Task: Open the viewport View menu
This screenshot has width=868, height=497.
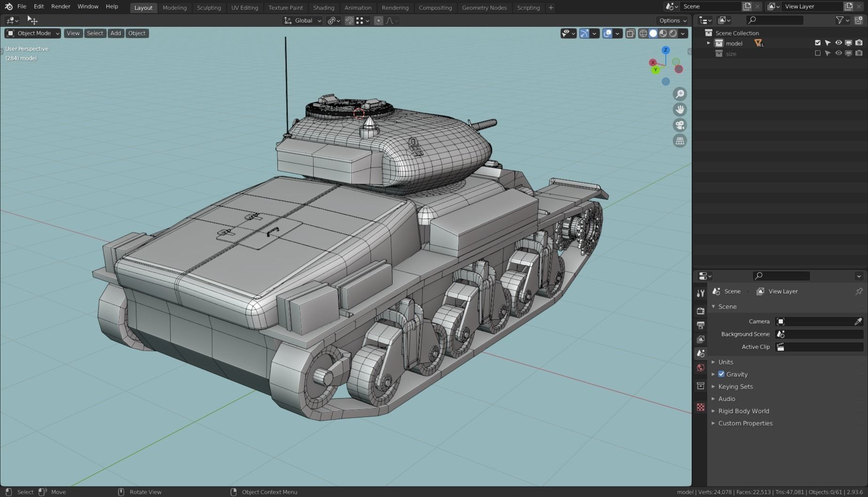Action: (73, 33)
